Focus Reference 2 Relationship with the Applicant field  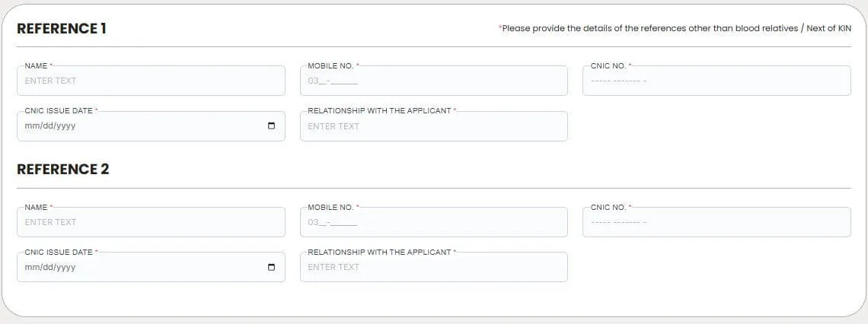(434, 268)
